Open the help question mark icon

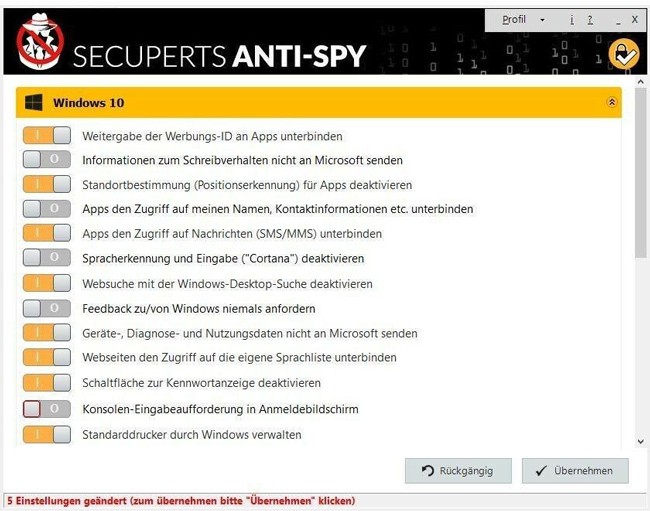click(x=590, y=20)
